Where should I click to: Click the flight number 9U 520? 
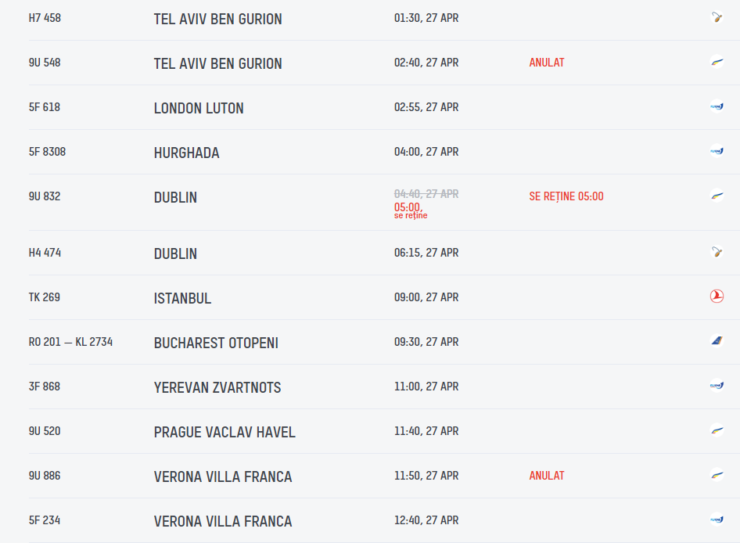point(44,431)
